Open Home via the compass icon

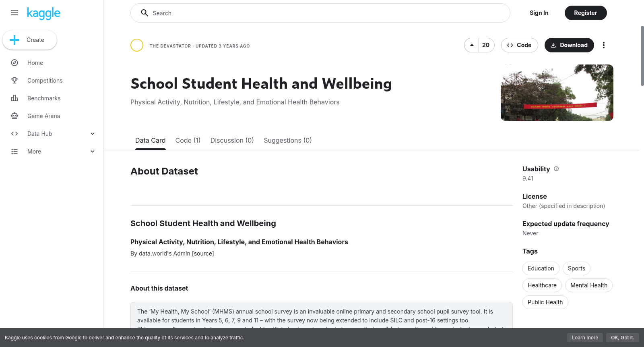[14, 63]
